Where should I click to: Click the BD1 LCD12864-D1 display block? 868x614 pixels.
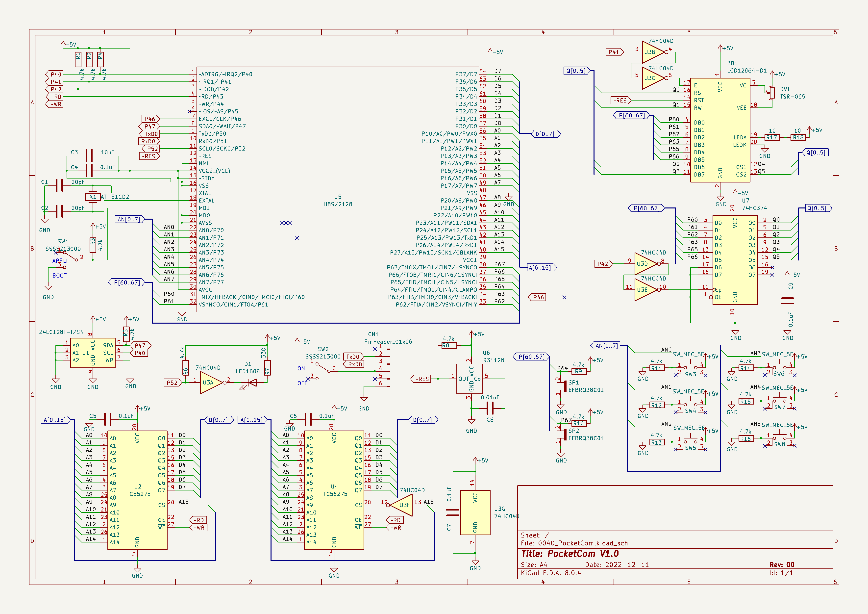pos(720,130)
